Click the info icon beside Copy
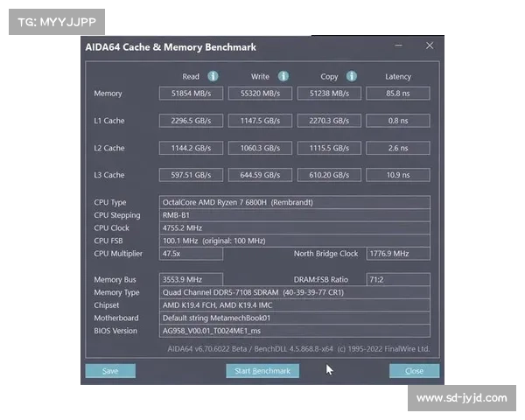 pos(351,76)
